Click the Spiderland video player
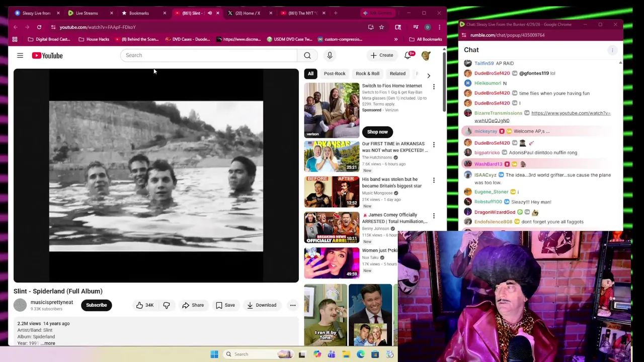Viewport: 644px width, 362px height. [156, 175]
